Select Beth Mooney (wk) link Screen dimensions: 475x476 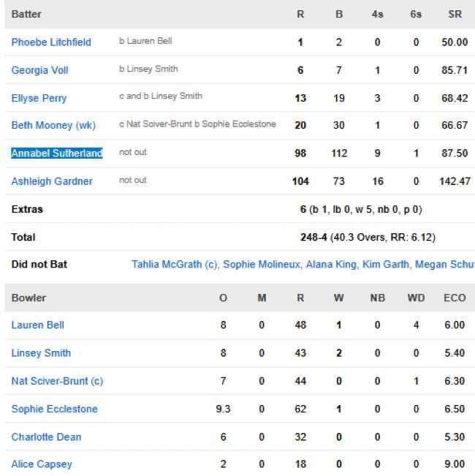pos(53,126)
